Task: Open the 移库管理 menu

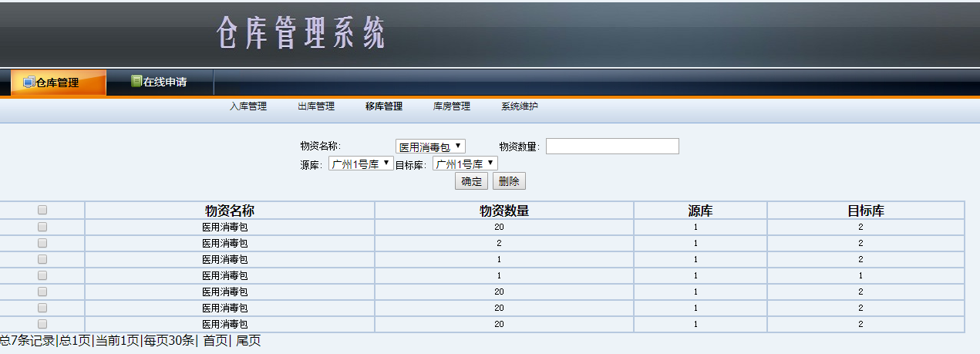Action: coord(384,106)
